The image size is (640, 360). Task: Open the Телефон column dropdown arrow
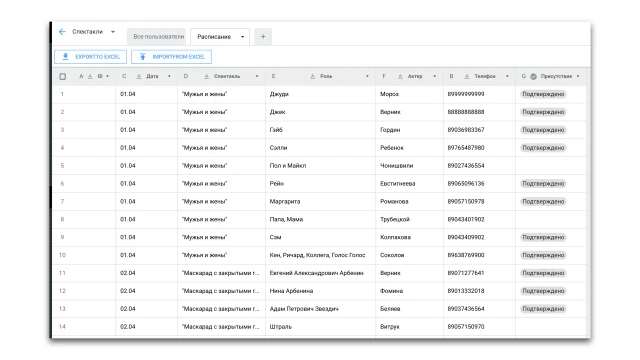click(x=507, y=76)
